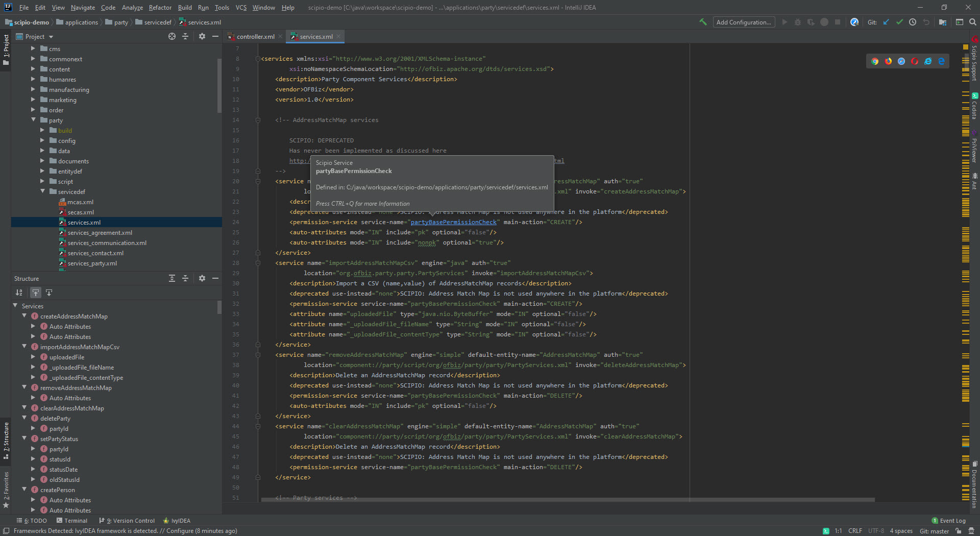This screenshot has height=536, width=980.
Task: Click the Debug bug icon
Action: [x=798, y=22]
